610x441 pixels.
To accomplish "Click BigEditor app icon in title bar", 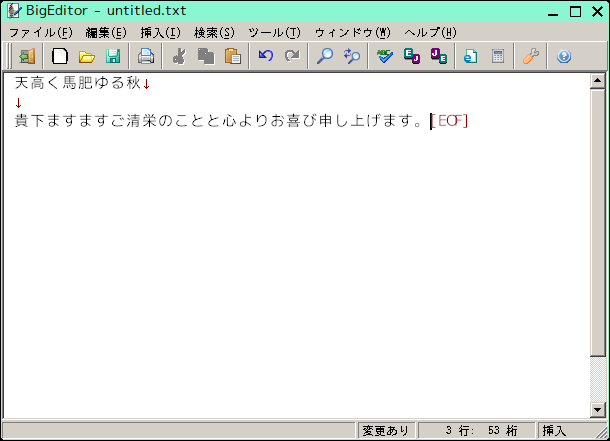I will click(x=14, y=10).
